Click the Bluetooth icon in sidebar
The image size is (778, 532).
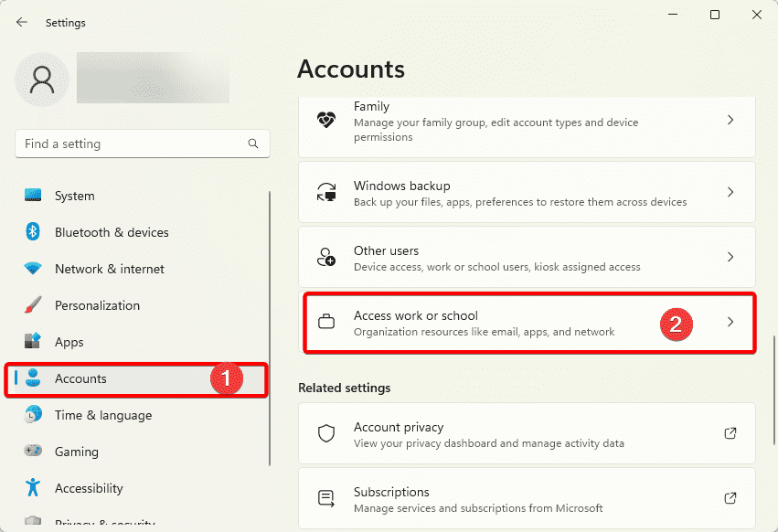pos(33,232)
